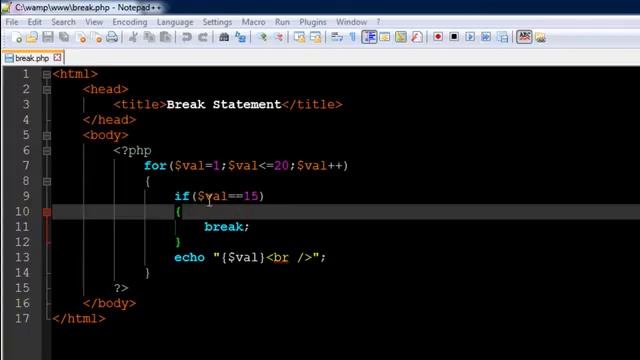Image resolution: width=640 pixels, height=360 pixels.
Task: Redo the edit via toolbar arrow
Action: tap(203, 38)
